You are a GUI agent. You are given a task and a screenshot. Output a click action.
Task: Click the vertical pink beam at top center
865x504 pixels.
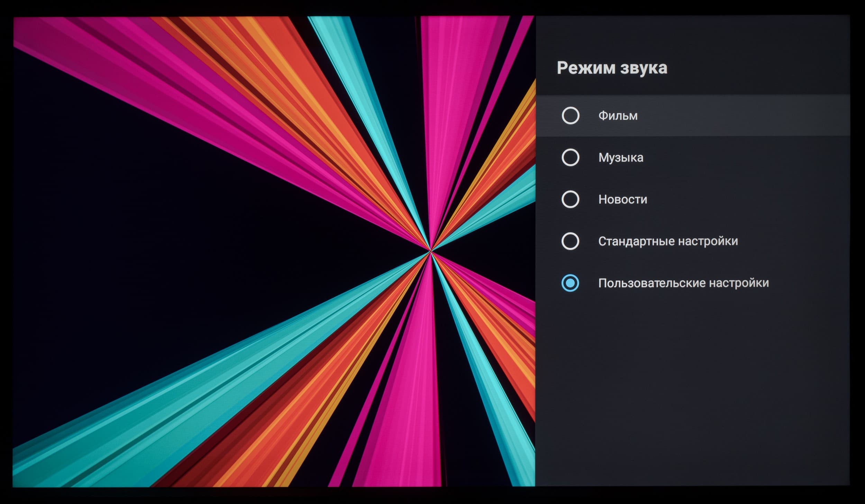tap(457, 69)
